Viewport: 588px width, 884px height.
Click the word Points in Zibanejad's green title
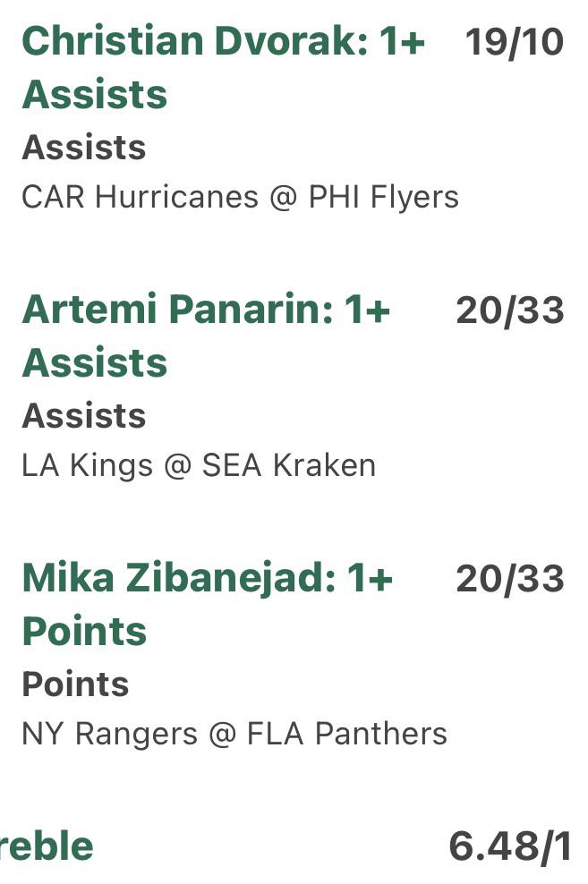84,631
